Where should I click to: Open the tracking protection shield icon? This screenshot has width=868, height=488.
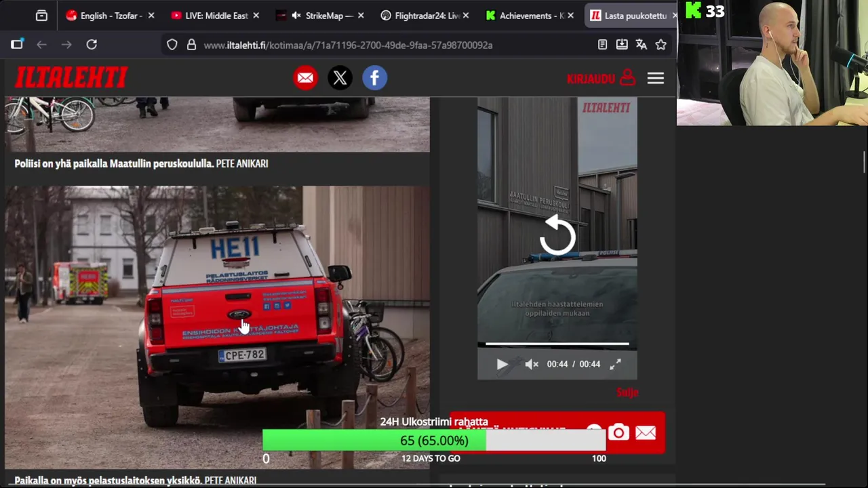(x=172, y=45)
